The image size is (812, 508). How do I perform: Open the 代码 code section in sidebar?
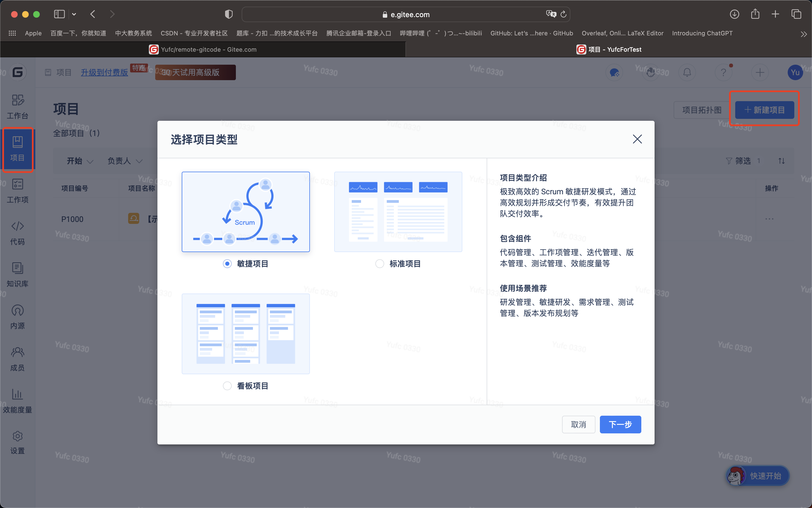[17, 232]
